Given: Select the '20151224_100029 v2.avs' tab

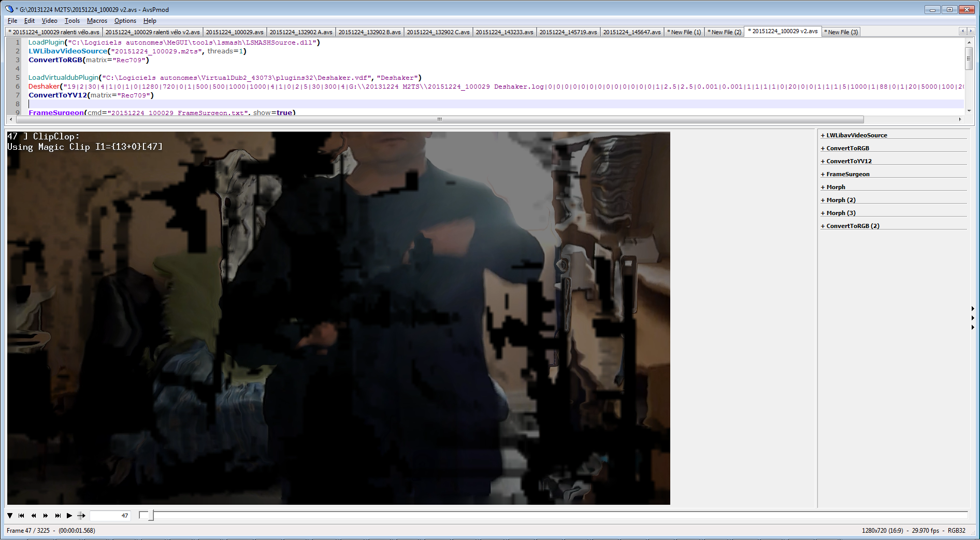Looking at the screenshot, I should pos(783,32).
